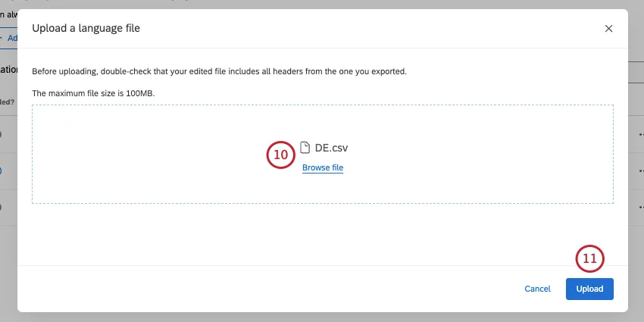Close the Upload a language file dialog
Viewport: 644px width, 322px height.
click(608, 29)
